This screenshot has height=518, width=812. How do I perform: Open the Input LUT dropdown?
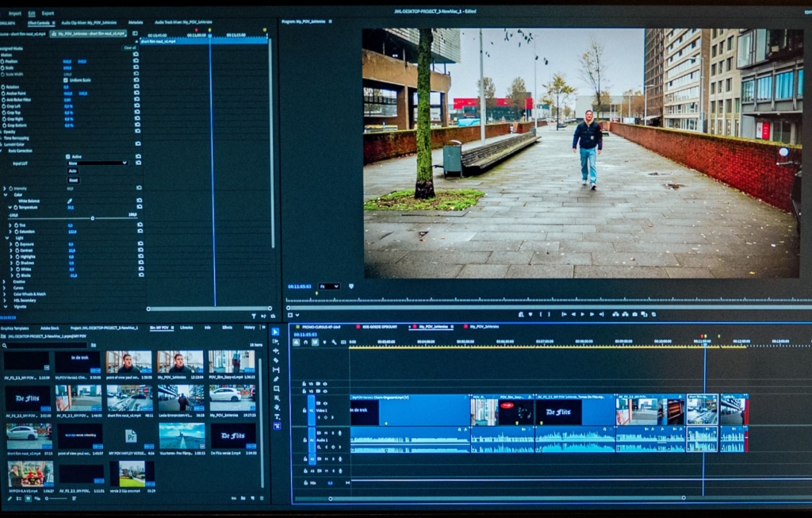[x=96, y=163]
